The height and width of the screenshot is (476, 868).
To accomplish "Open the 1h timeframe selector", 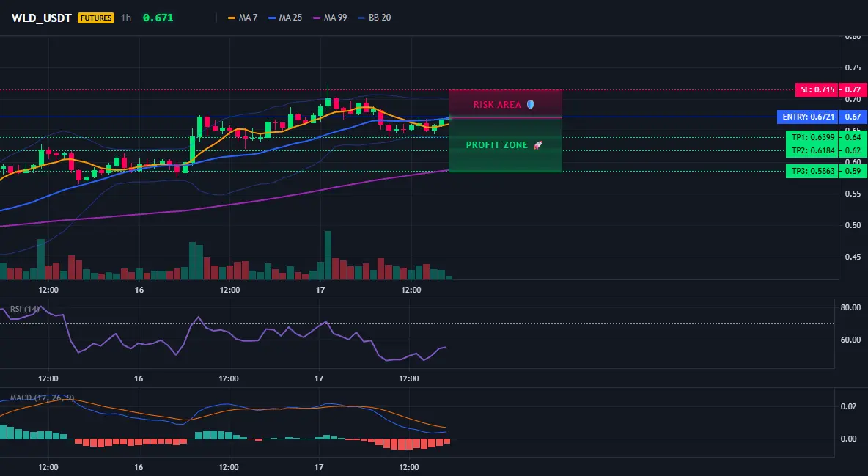I will point(126,18).
